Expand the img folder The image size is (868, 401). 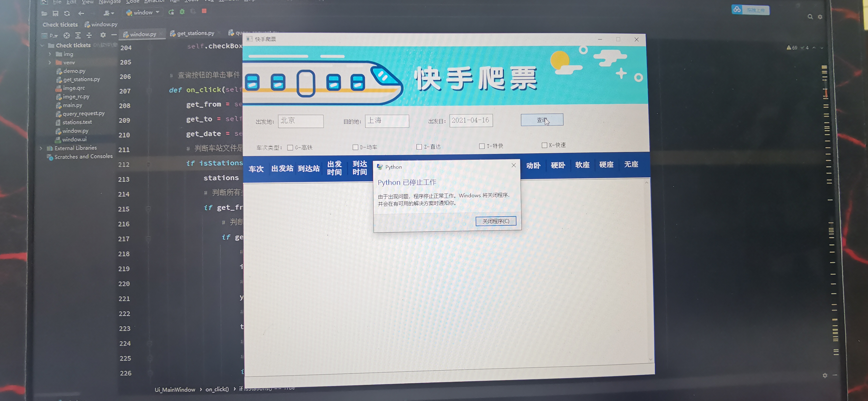[x=50, y=54]
